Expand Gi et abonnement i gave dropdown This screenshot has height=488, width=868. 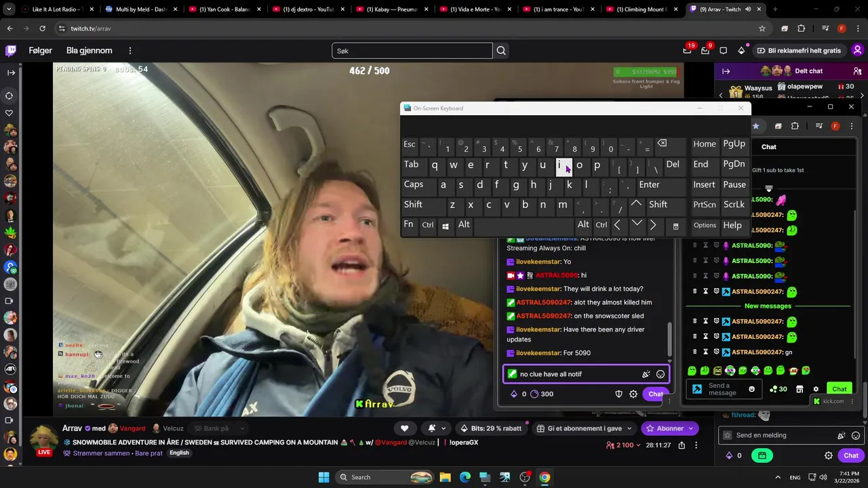click(x=630, y=428)
